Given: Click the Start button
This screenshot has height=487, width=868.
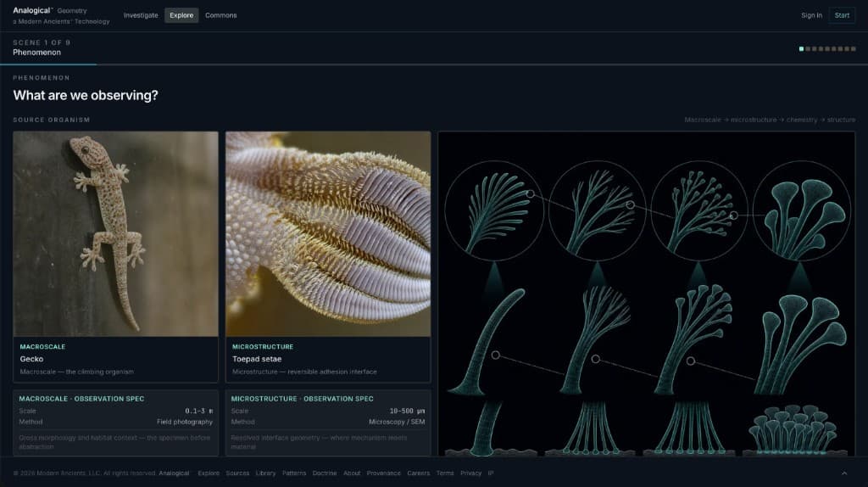Looking at the screenshot, I should coord(842,15).
